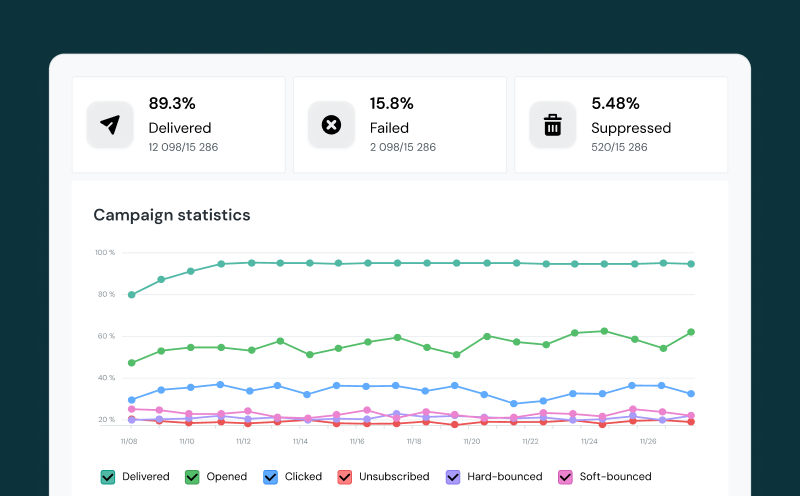The width and height of the screenshot is (800, 496).
Task: Click the 11/08 Delivered data point
Action: pos(132,294)
